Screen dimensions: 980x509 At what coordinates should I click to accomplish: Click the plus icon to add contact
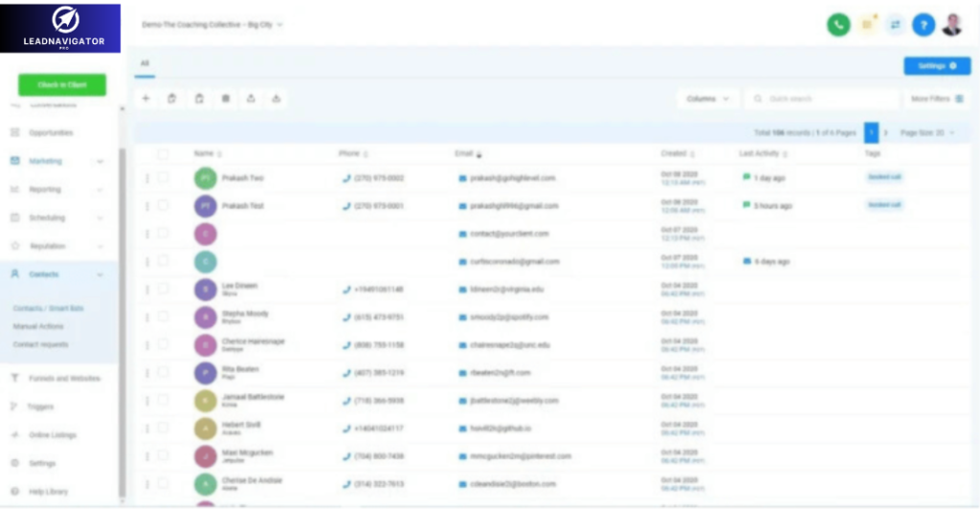tap(145, 99)
